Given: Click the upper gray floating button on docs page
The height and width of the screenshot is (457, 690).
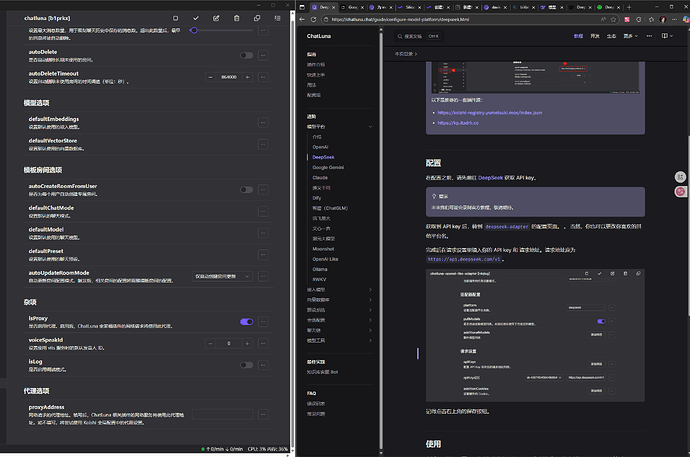Looking at the screenshot, I should tap(680, 177).
